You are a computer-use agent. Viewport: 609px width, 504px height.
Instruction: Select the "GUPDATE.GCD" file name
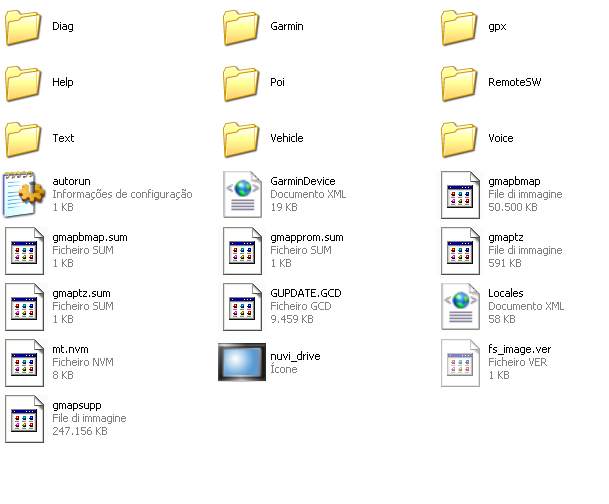tap(306, 293)
